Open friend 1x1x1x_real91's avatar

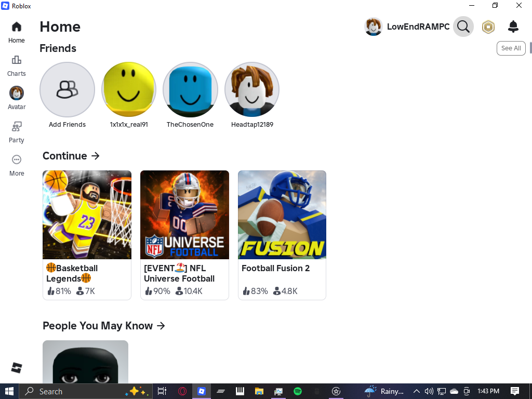pyautogui.click(x=129, y=89)
